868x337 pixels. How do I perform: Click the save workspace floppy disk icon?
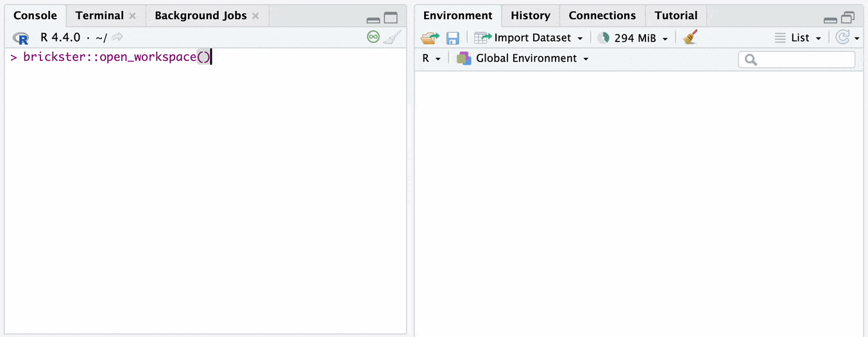click(x=453, y=38)
